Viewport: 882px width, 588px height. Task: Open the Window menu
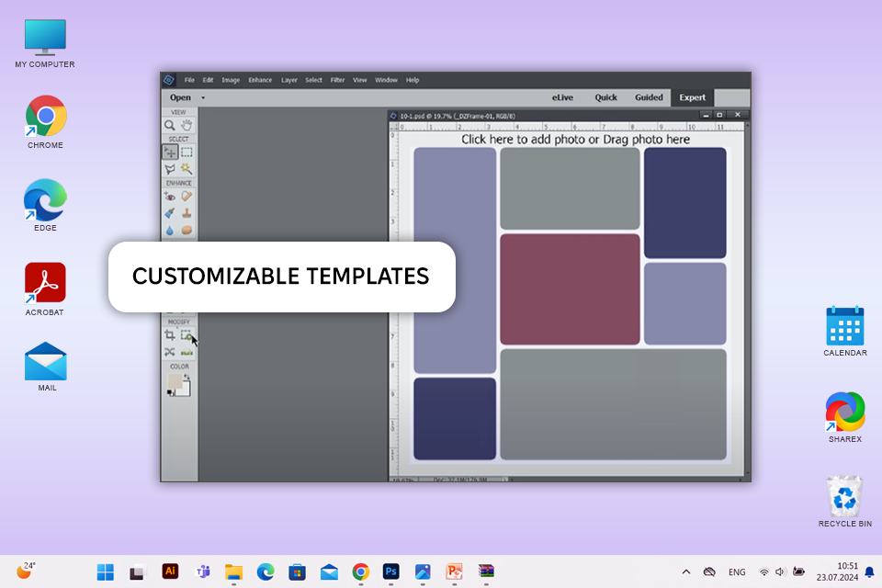tap(386, 80)
